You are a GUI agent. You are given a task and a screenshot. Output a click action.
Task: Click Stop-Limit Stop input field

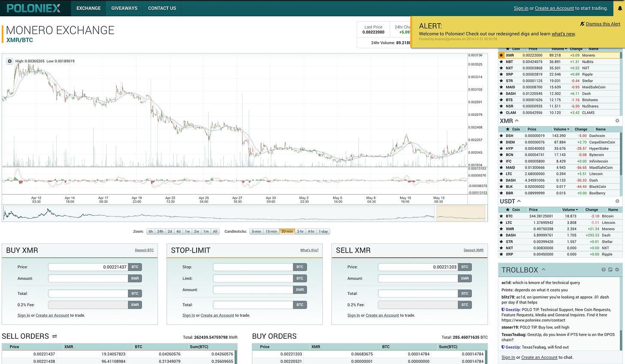[253, 267]
